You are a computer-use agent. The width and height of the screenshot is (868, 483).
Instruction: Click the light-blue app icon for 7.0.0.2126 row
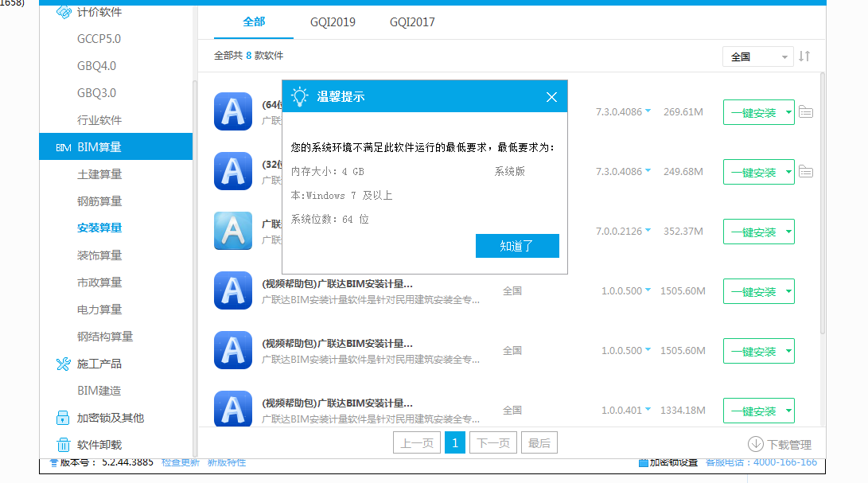[233, 231]
